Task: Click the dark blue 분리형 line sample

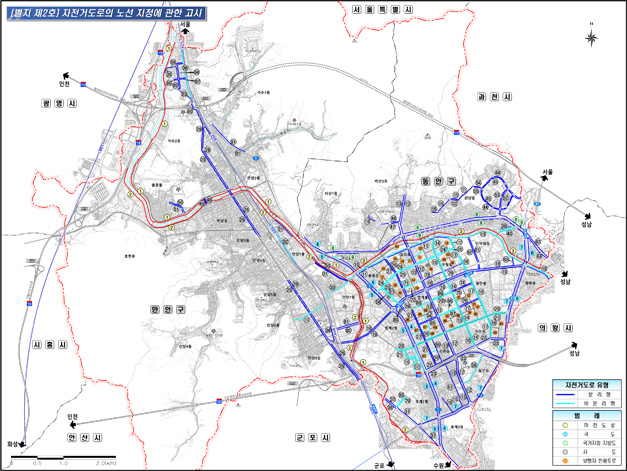Action: [x=565, y=394]
